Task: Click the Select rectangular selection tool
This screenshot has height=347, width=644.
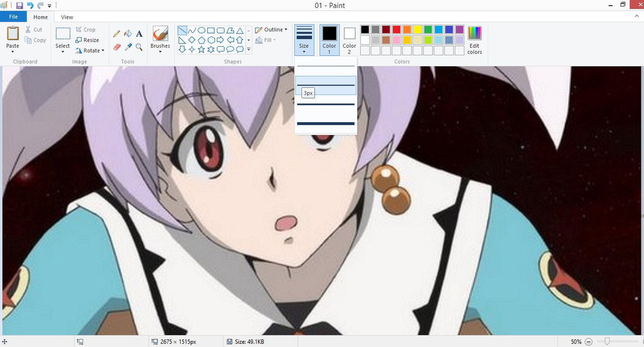Action: [63, 34]
